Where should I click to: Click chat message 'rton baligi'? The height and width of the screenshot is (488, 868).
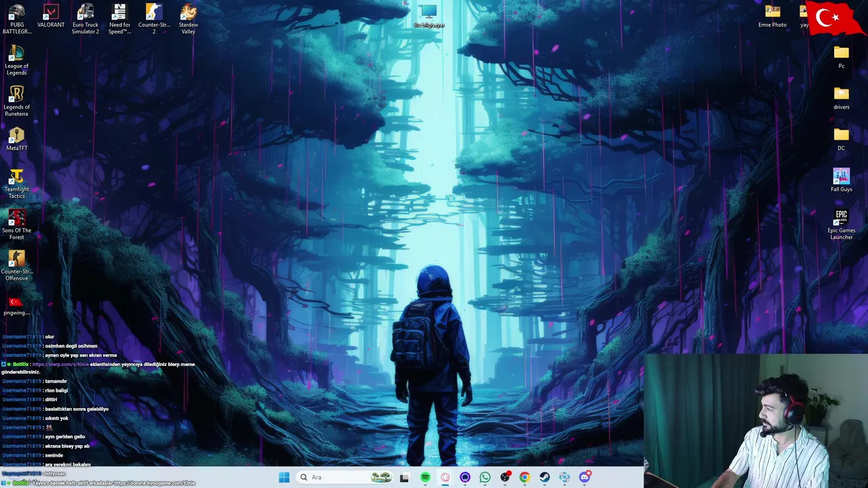pos(57,390)
